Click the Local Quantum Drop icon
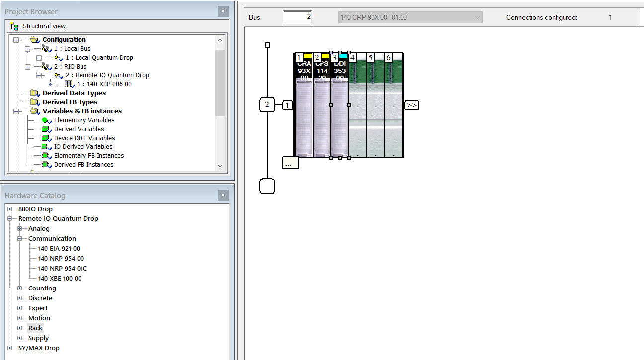 [59, 58]
